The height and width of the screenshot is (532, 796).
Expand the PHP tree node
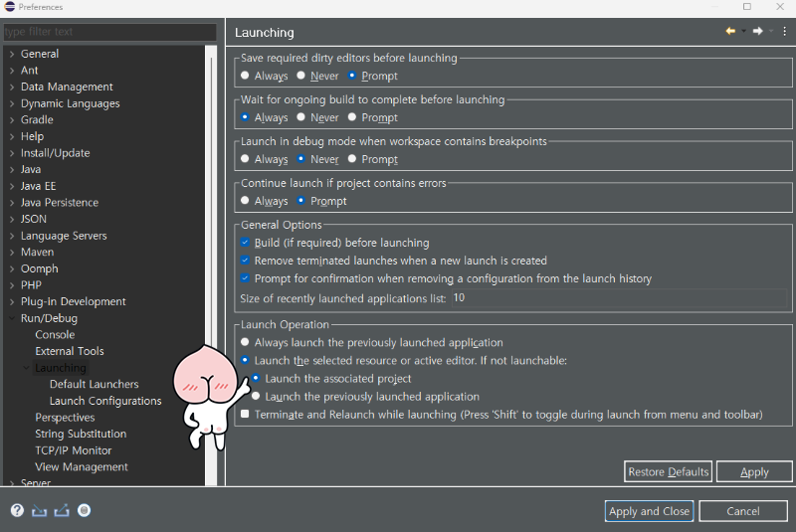12,285
